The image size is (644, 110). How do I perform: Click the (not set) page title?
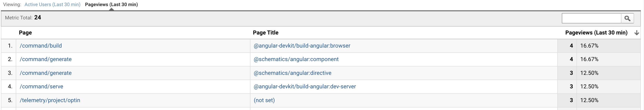[264, 100]
